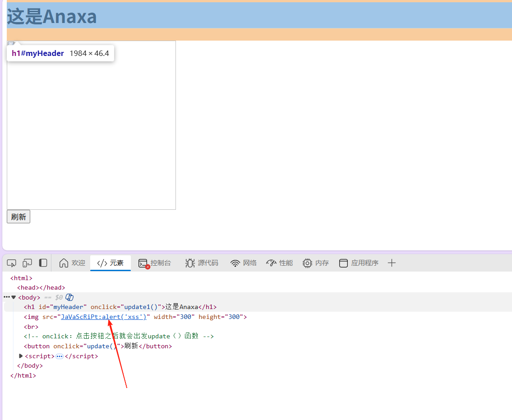Viewport: 512px width, 420px height.
Task: Open the body row three-dots menu
Action: [6, 297]
